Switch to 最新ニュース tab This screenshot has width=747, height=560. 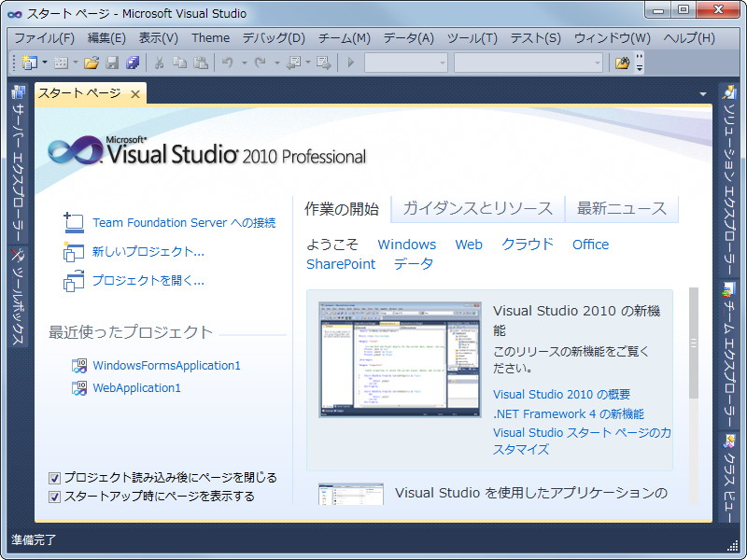(x=622, y=208)
